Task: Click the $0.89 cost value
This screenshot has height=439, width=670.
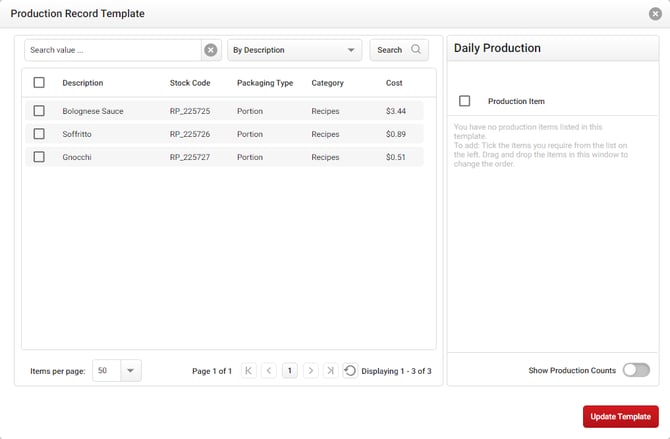Action: pos(396,134)
